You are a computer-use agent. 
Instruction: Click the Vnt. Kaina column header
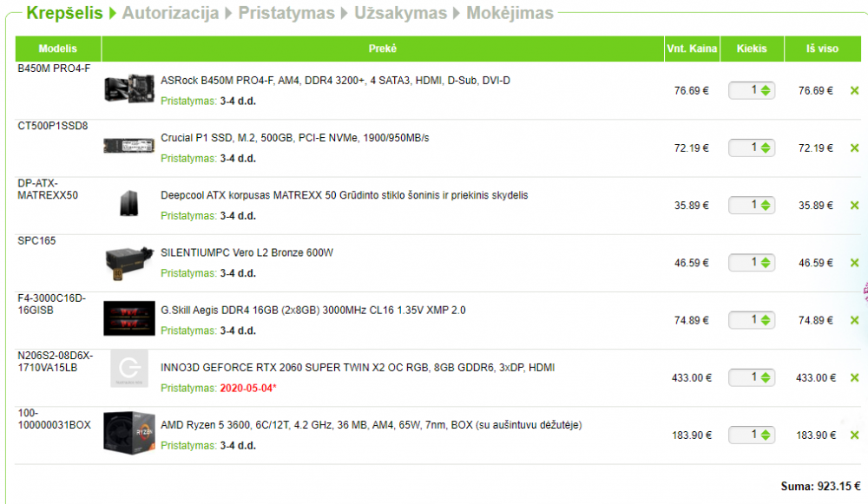tap(692, 49)
